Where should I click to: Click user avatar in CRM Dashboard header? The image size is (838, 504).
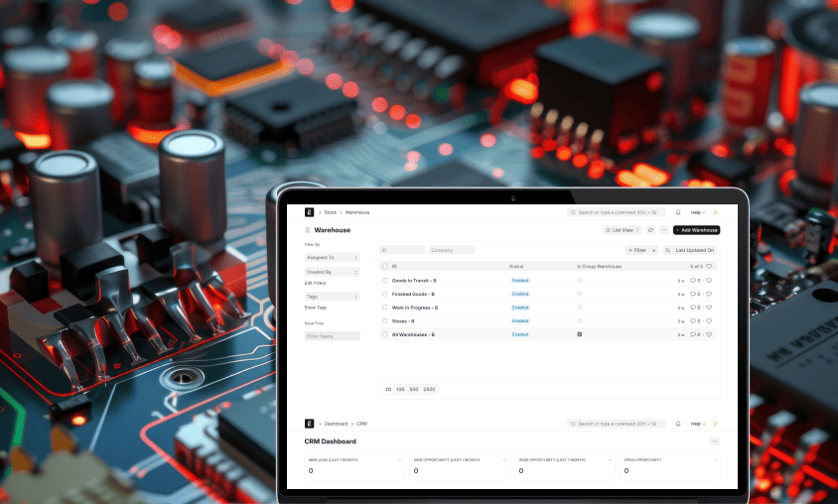[715, 424]
